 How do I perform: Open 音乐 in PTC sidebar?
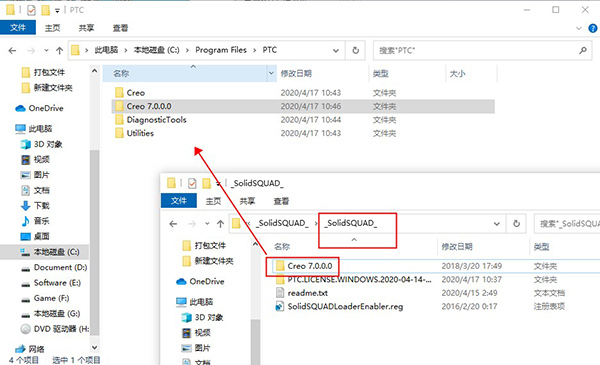[35, 221]
